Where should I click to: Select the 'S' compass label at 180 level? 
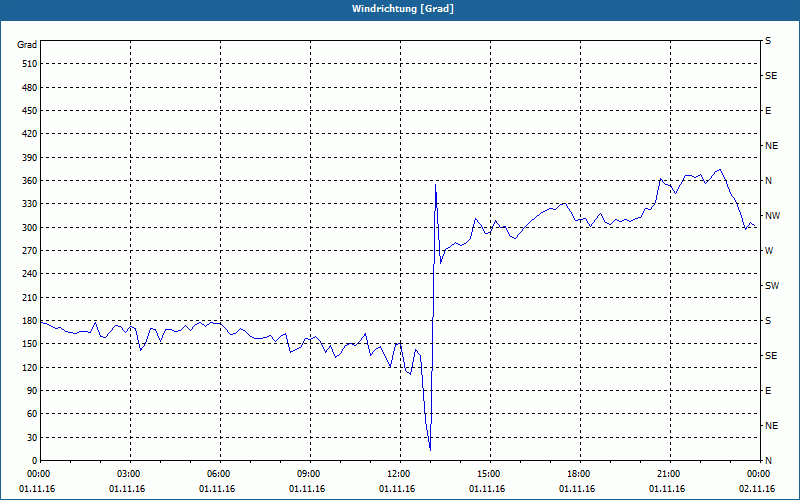(768, 321)
